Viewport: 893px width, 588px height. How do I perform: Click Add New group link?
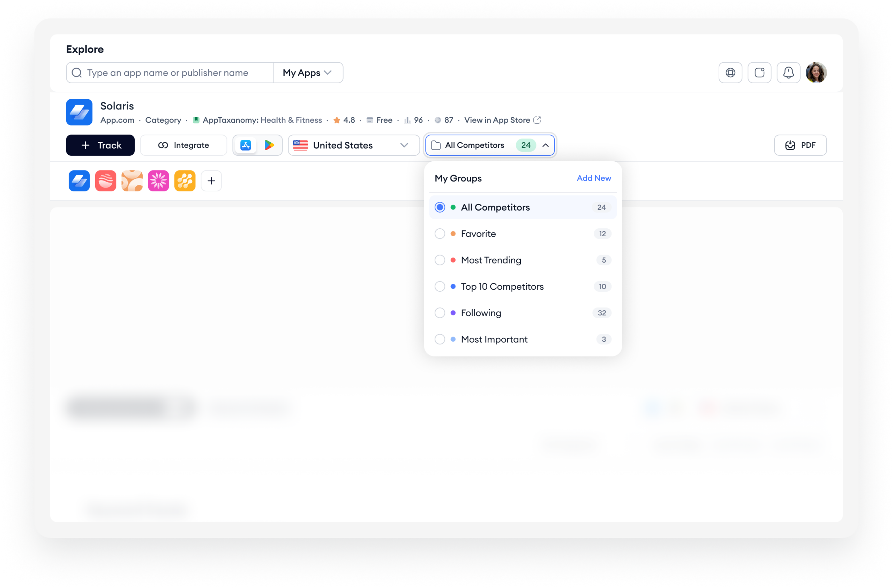coord(594,178)
